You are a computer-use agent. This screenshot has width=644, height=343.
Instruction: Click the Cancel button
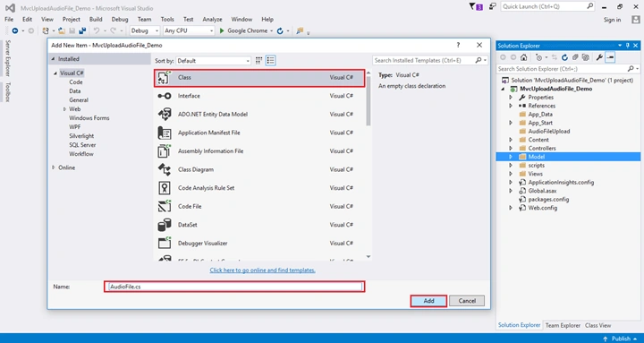(467, 301)
